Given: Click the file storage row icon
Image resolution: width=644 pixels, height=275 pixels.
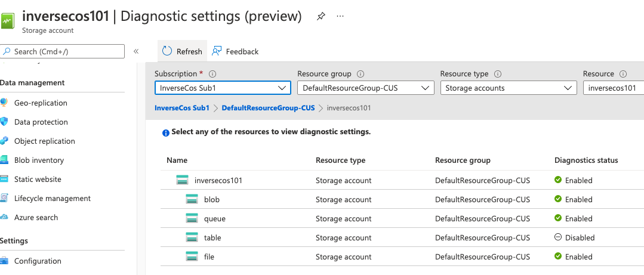Looking at the screenshot, I should pos(192,257).
